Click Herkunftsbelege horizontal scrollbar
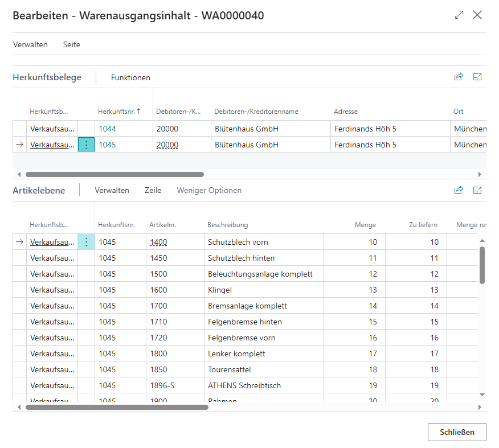This screenshot has width=499, height=448. point(114,175)
